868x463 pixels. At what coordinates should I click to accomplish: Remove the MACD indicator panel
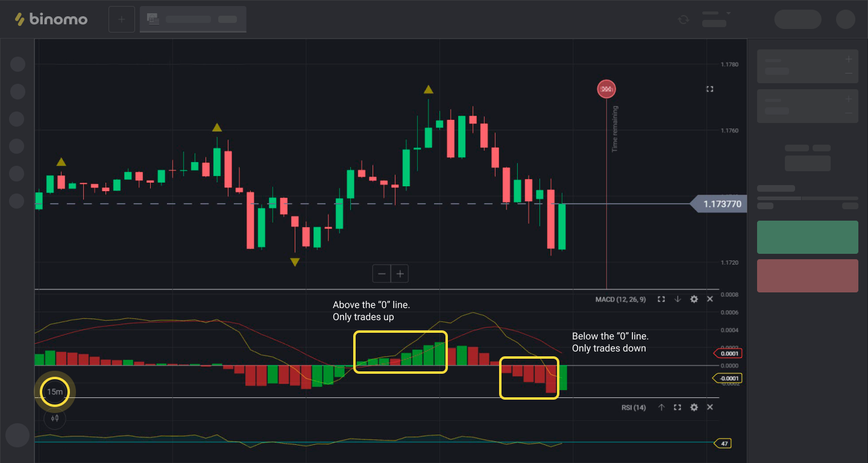tap(709, 299)
